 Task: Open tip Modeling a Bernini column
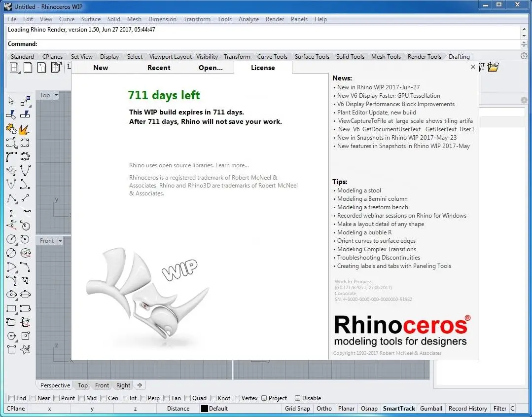tap(372, 199)
